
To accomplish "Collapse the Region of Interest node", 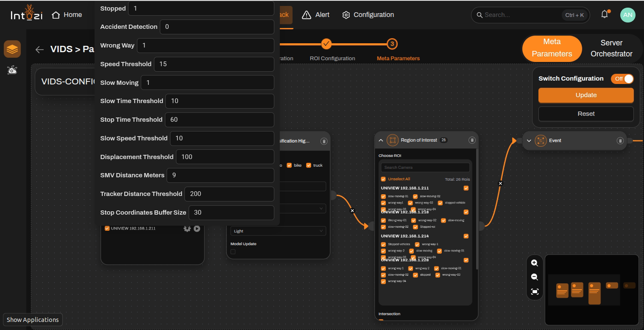I will [x=381, y=140].
